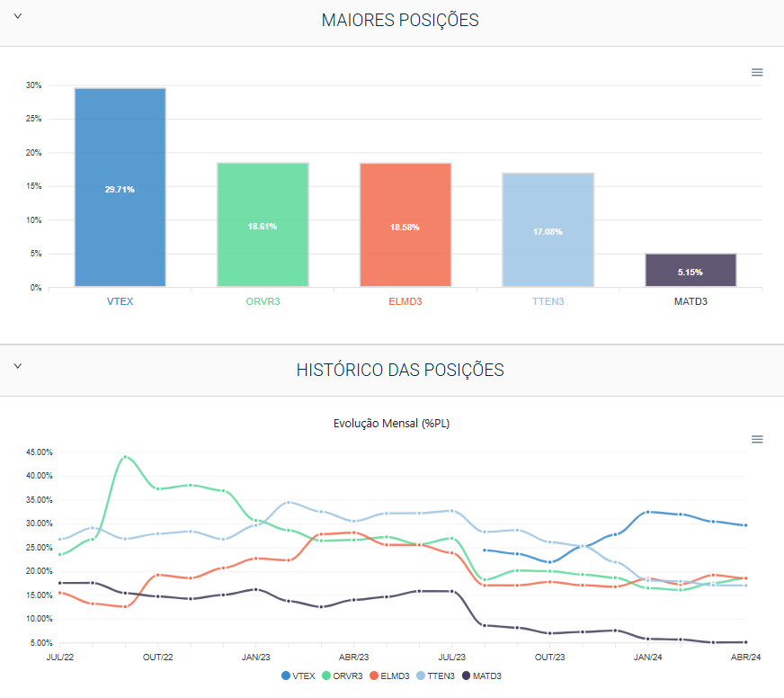Click the ORVR3 axis label under bar
Viewport: 784px width, 698px height.
pos(263,301)
